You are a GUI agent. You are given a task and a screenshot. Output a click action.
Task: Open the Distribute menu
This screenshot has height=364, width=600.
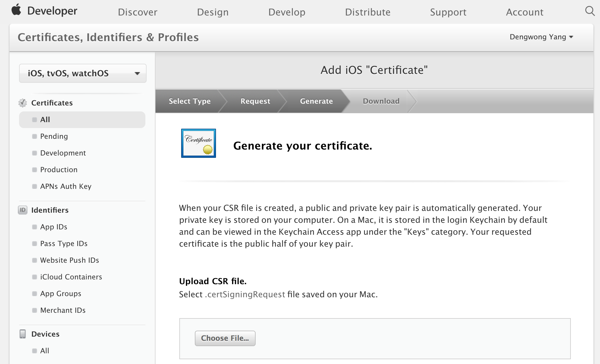(x=368, y=12)
